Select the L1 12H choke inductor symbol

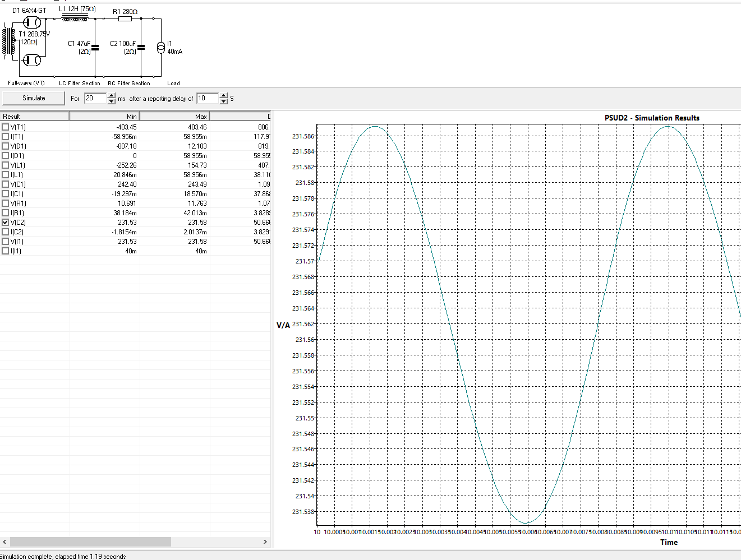pos(75,18)
